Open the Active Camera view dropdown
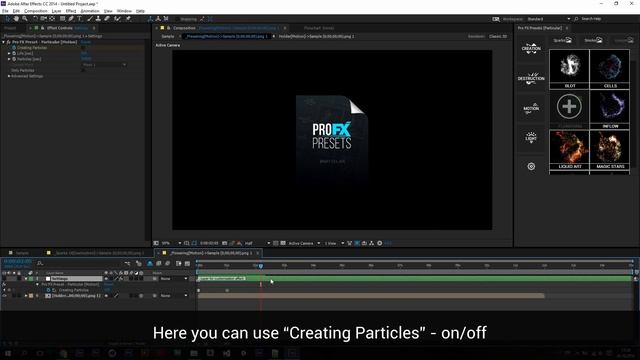The image size is (640, 360). click(x=304, y=243)
